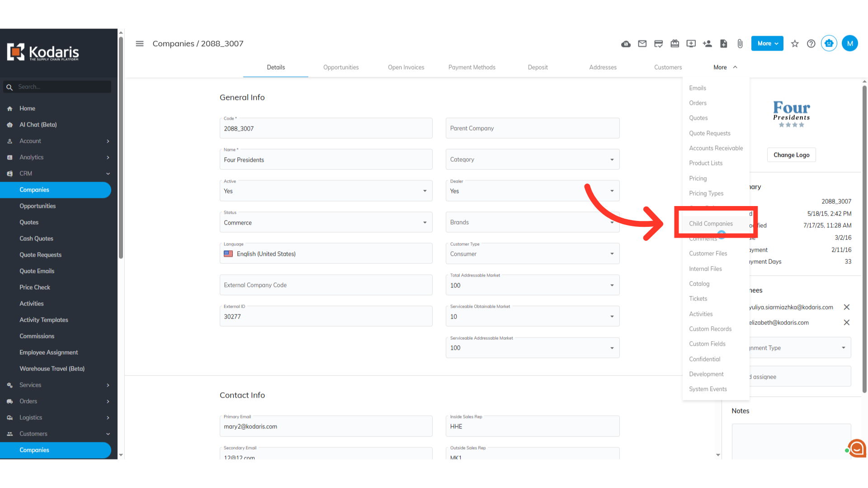The height and width of the screenshot is (488, 868).
Task: Click the External Company Code field
Action: [x=325, y=285]
